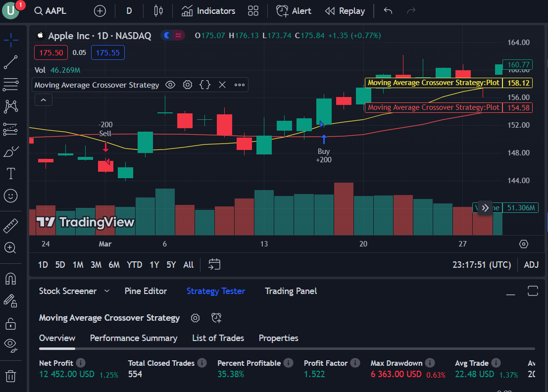Open the List of Trades tab
This screenshot has height=392, width=548.
(218, 338)
